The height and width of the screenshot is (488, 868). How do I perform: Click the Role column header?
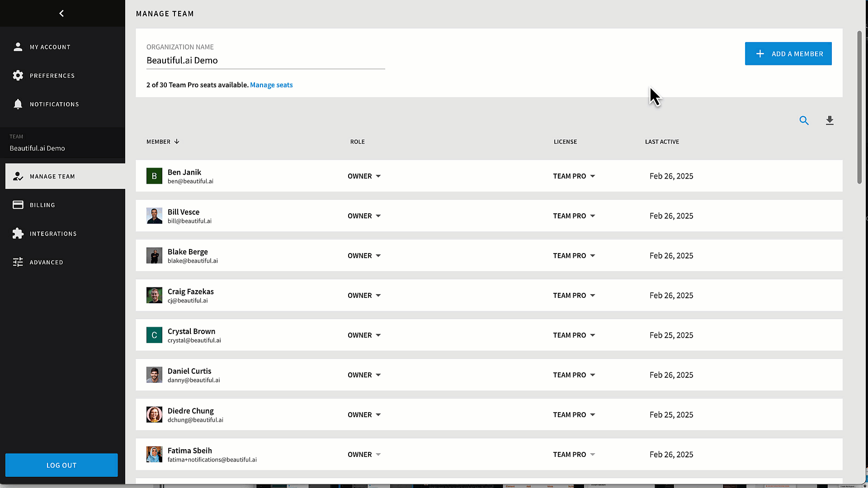point(357,141)
